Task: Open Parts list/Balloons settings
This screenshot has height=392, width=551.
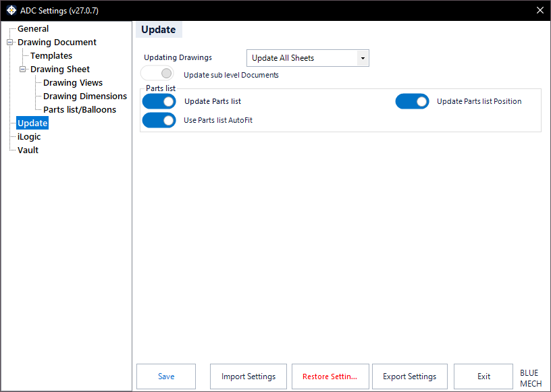Action: 80,109
